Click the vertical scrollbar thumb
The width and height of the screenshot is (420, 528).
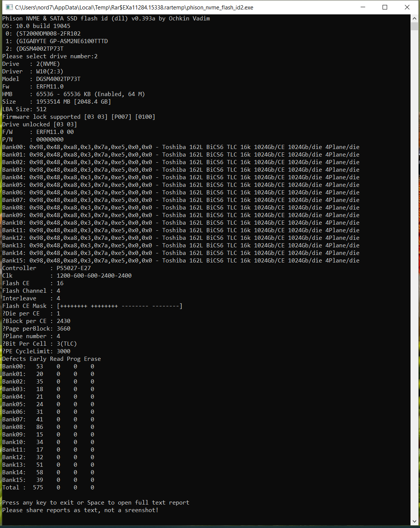point(414,26)
